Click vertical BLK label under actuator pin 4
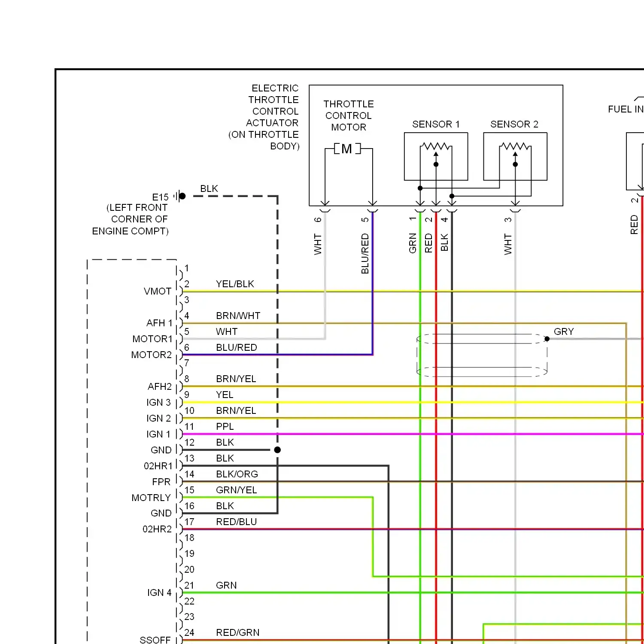This screenshot has height=644, width=644. click(444, 243)
